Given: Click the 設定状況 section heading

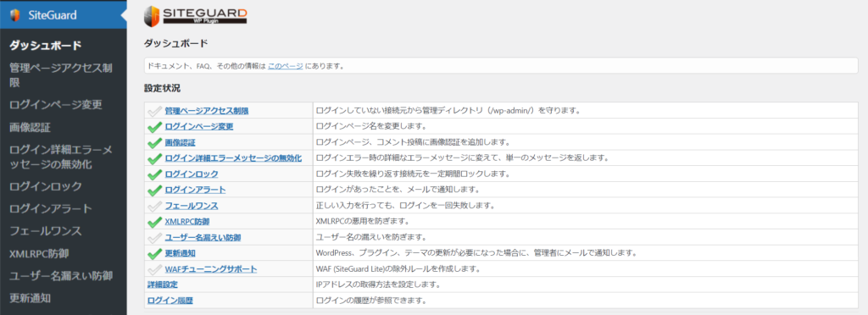Looking at the screenshot, I should pyautogui.click(x=162, y=88).
